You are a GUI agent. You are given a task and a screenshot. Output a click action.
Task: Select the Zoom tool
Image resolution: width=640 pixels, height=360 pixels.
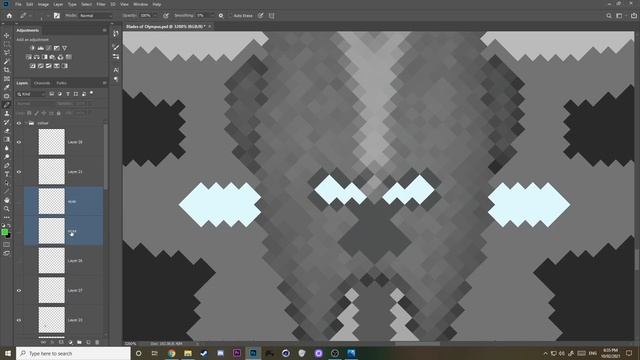pos(7,209)
